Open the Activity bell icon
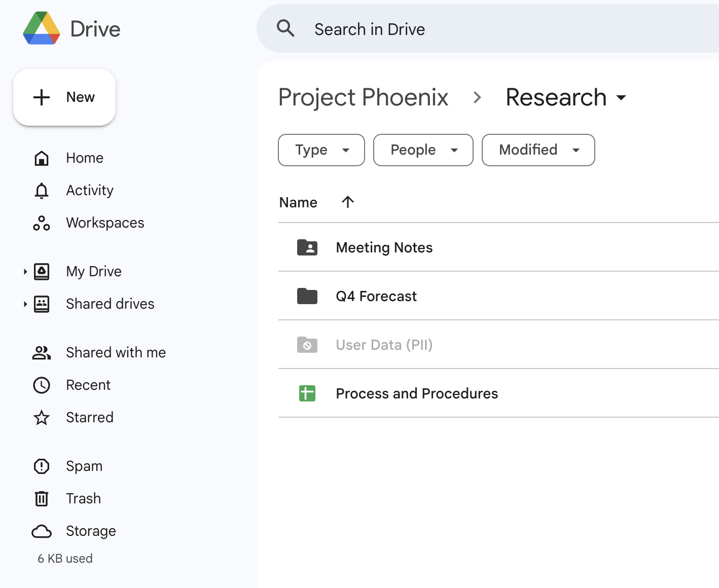This screenshot has height=588, width=719. pyautogui.click(x=42, y=191)
